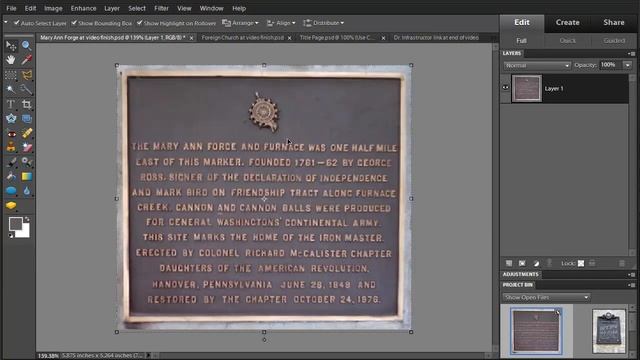Viewport: 640px width, 360px height.
Task: Select the Zoom magnifier tool
Action: pyautogui.click(x=27, y=46)
